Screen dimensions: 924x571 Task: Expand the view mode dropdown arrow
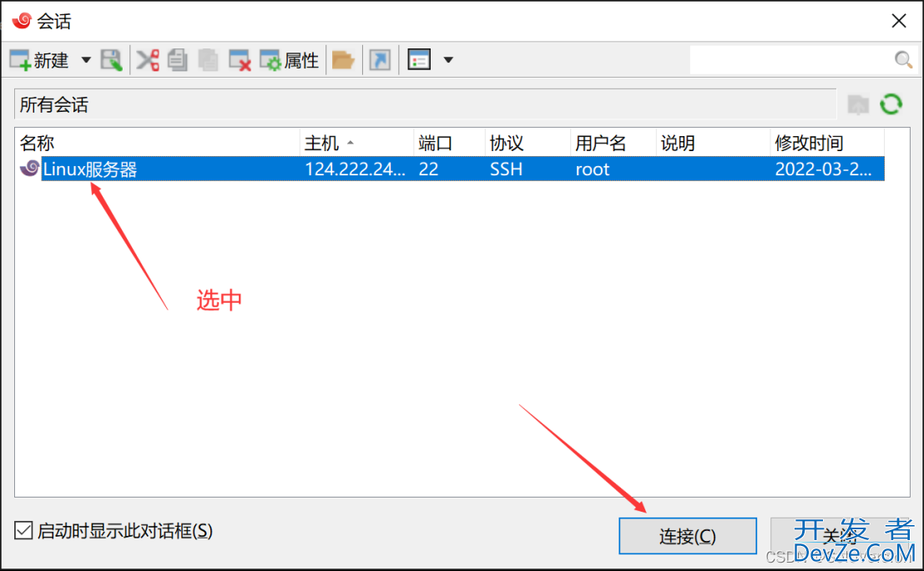(x=448, y=60)
